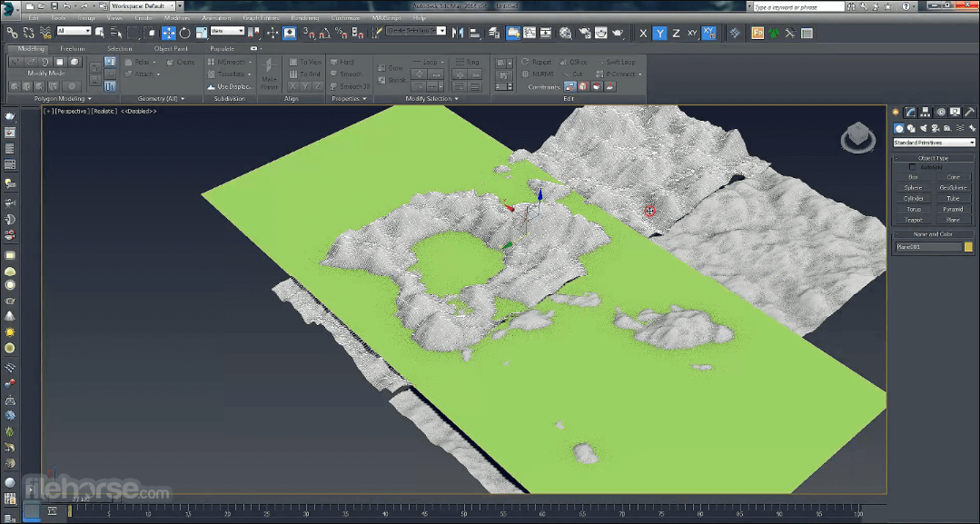The width and height of the screenshot is (980, 524).
Task: Toggle the Constrain to Face button
Action: pyautogui.click(x=597, y=86)
